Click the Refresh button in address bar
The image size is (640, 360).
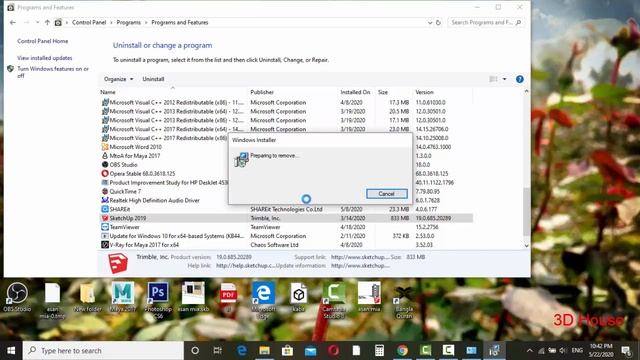[438, 22]
